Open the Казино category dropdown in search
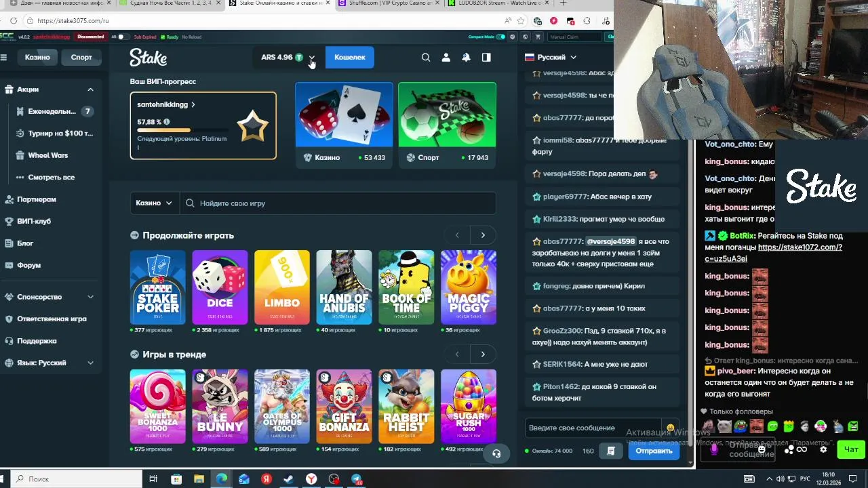868x488 pixels. point(154,203)
